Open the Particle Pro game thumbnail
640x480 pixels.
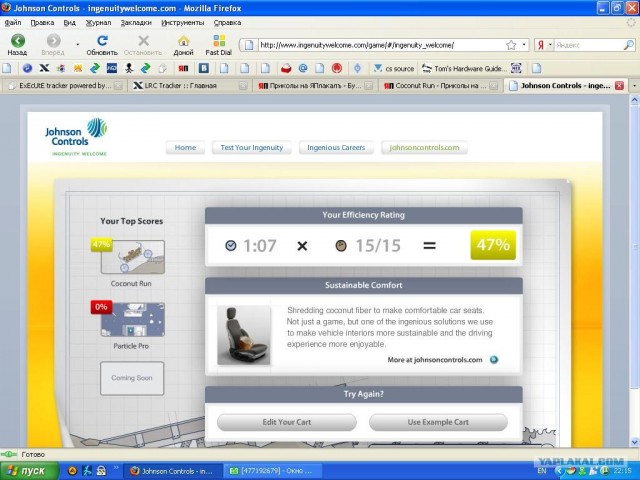click(133, 320)
